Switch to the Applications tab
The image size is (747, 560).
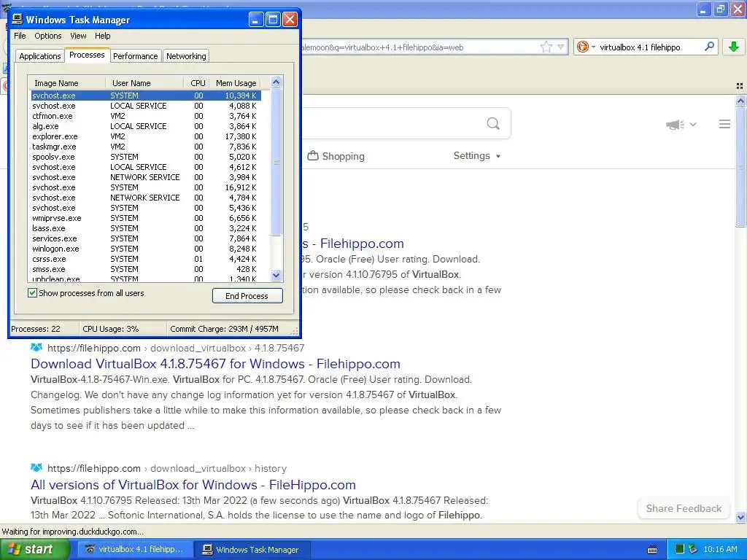(x=40, y=56)
